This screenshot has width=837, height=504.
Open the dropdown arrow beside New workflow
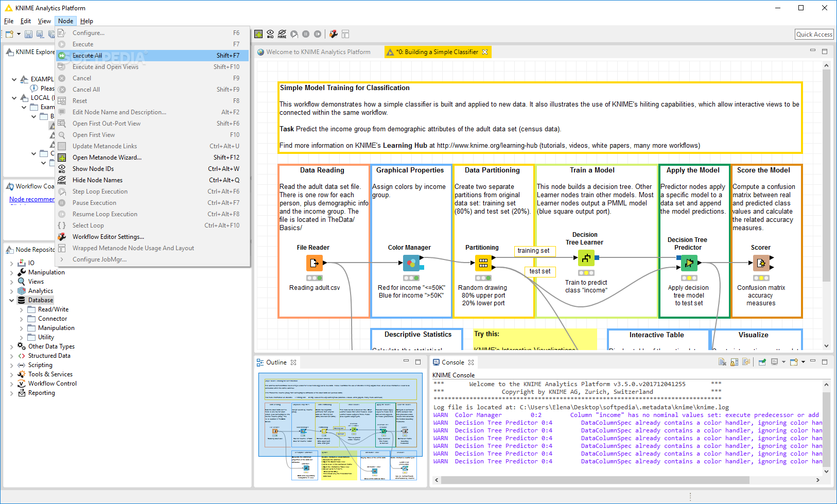(19, 34)
